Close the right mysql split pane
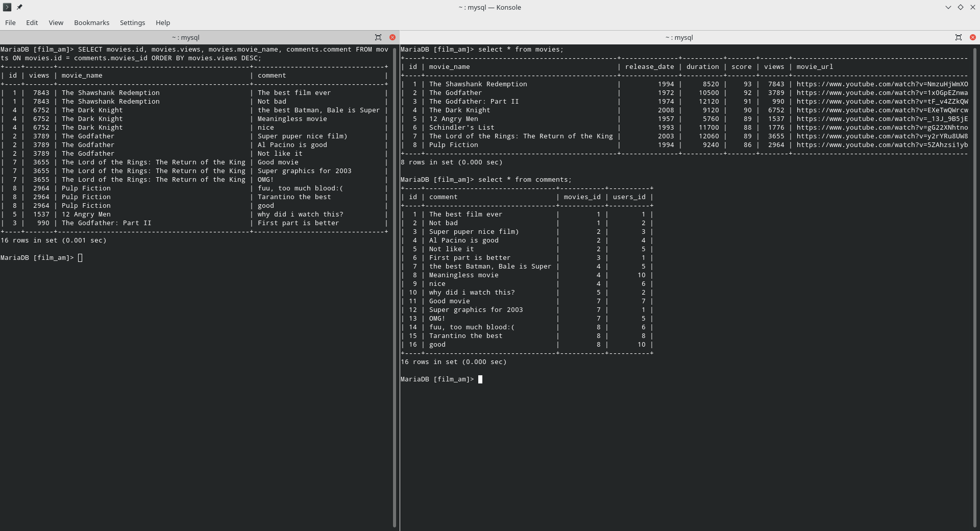 point(972,37)
